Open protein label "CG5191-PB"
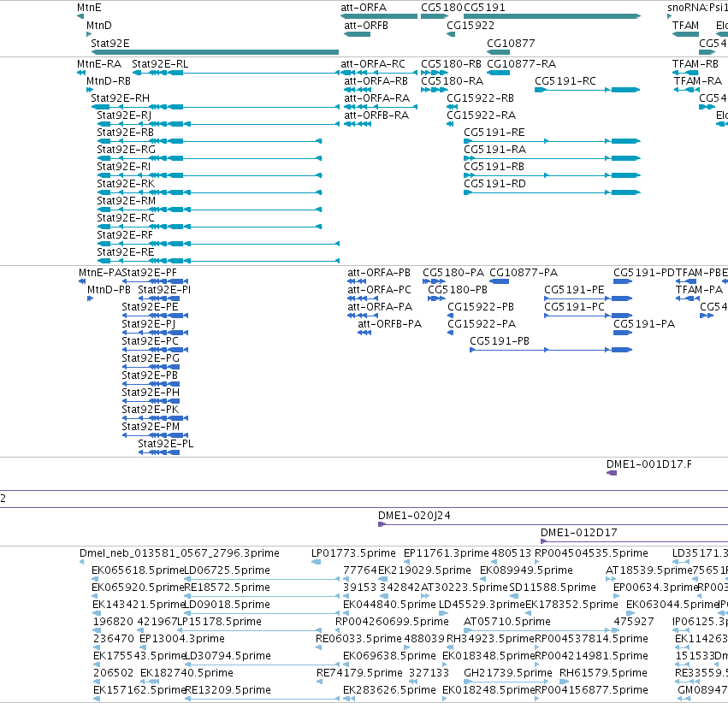 click(500, 341)
